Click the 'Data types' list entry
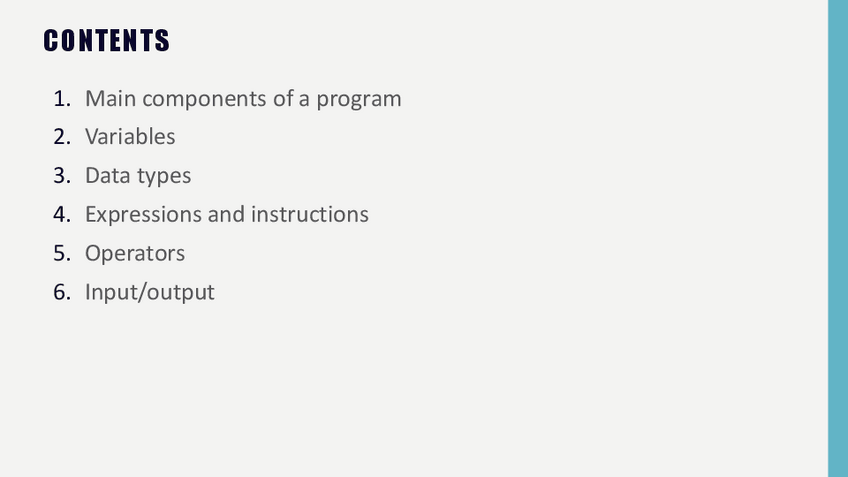The image size is (848, 477). (x=138, y=176)
